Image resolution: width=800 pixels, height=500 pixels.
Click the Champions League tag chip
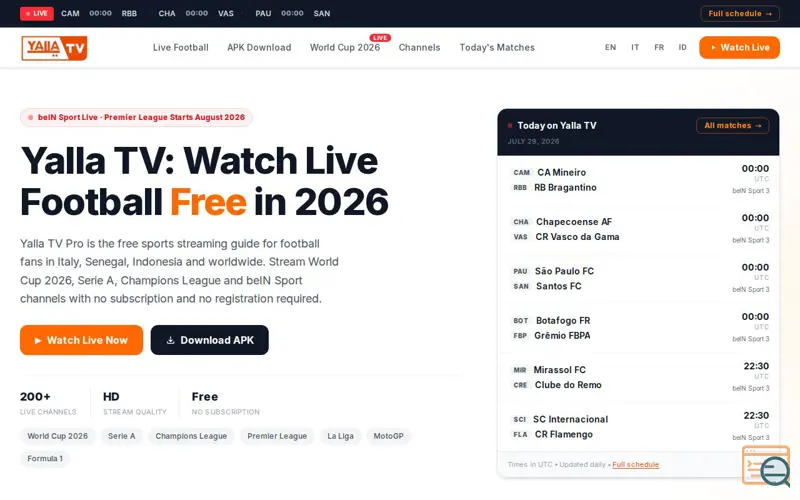191,436
